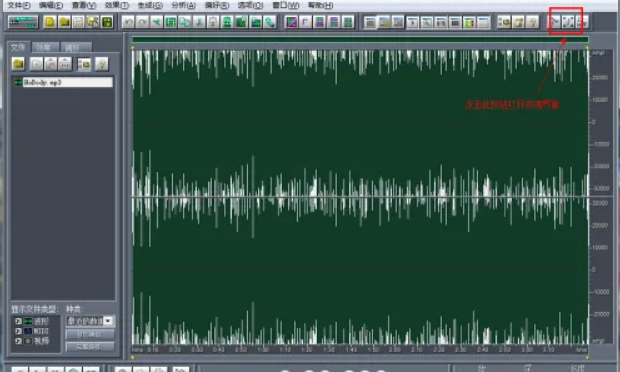Click the import file folder icon in Files panel
Viewport: 620px width, 372px height.
pos(18,64)
